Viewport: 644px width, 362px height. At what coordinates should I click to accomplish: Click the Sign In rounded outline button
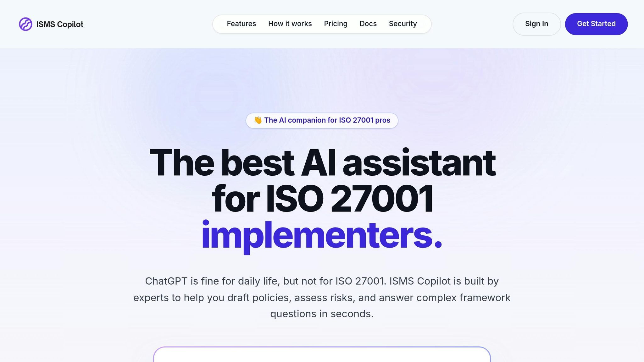click(x=536, y=24)
